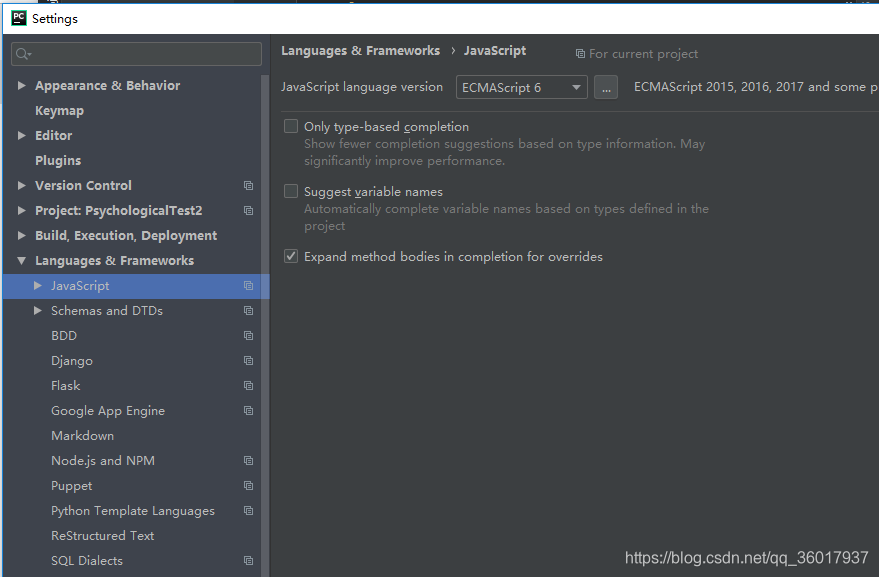Click the Version Control tree label
Viewport: 879px width, 577px height.
pyautogui.click(x=83, y=186)
